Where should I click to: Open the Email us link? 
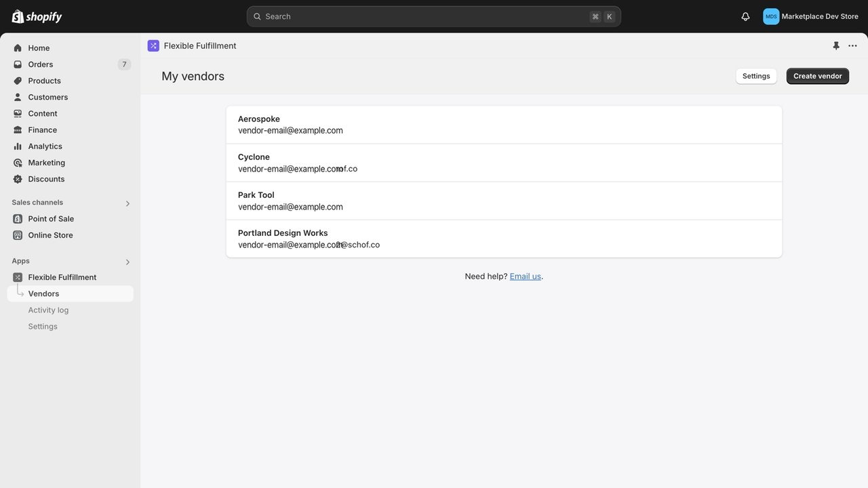[x=525, y=276]
